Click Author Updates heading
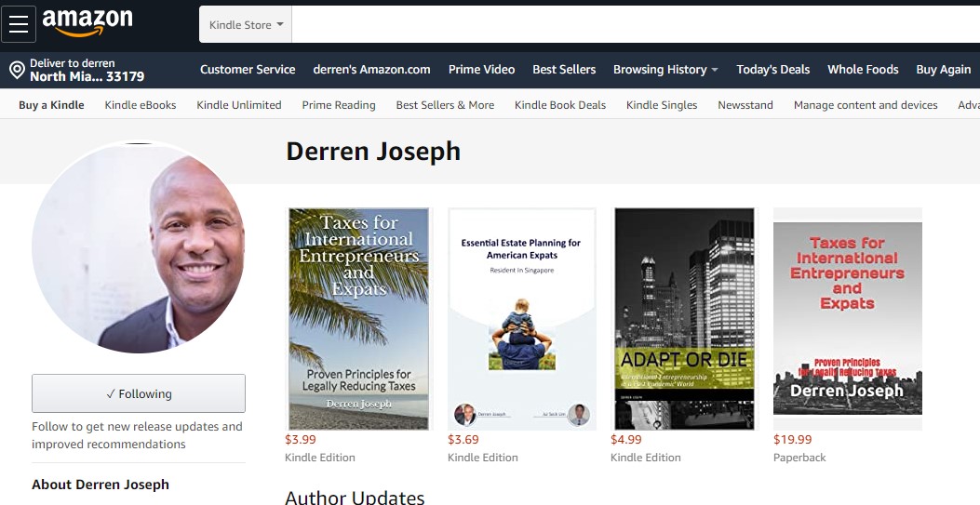This screenshot has width=980, height=505. click(355, 497)
